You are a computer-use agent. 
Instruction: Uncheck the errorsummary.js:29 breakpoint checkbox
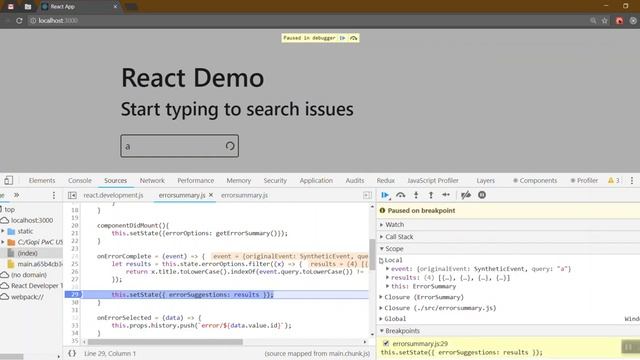386,344
